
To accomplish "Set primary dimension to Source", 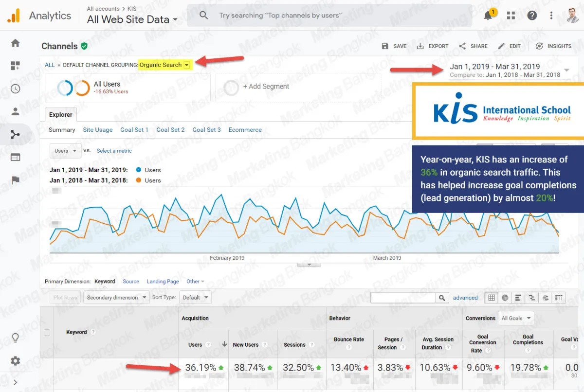I will point(131,281).
